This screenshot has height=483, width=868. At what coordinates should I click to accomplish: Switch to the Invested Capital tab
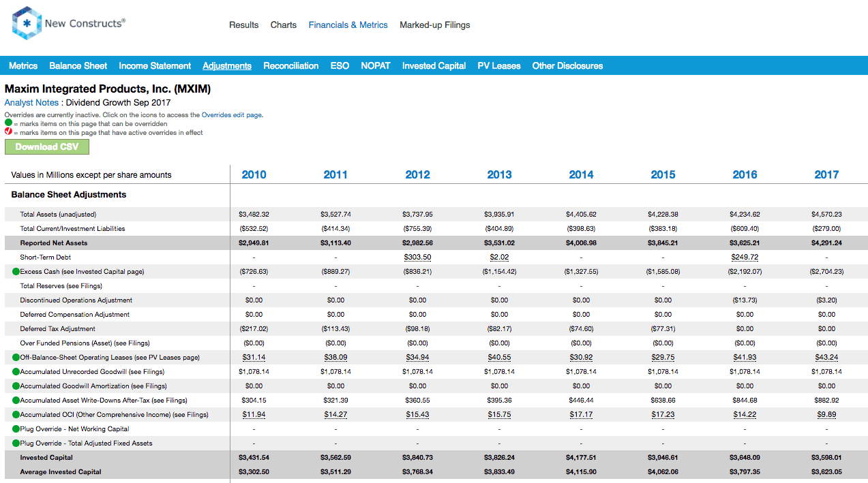434,66
